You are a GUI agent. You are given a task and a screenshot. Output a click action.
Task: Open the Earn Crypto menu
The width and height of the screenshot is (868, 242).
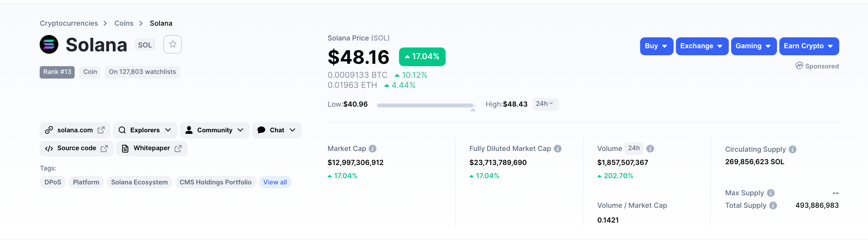coord(808,46)
